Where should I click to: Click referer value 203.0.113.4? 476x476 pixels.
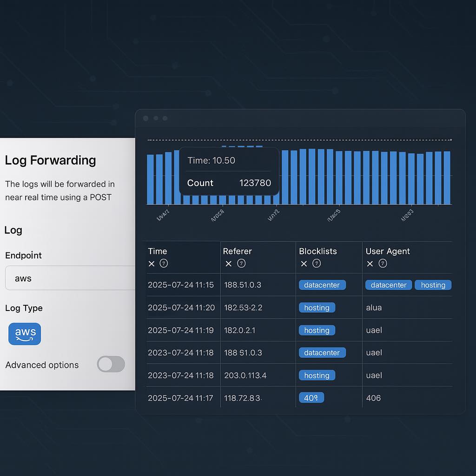(245, 376)
